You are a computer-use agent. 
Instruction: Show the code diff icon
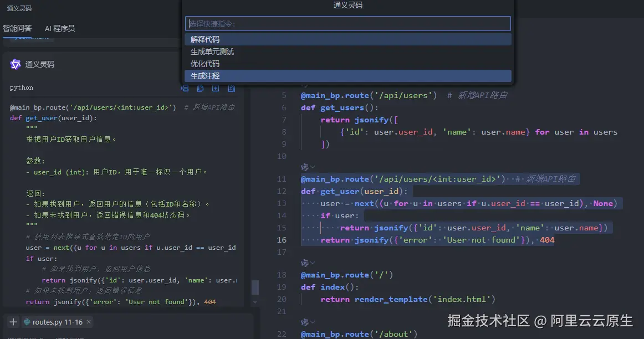click(x=231, y=88)
